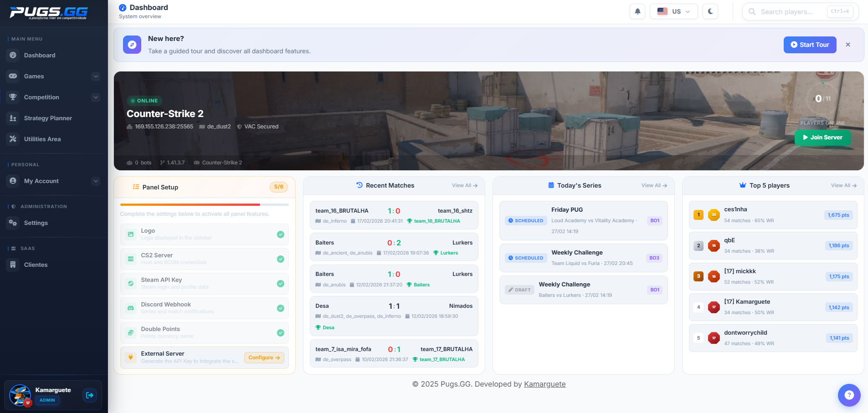Click the Utilities Area tools icon
Image resolution: width=868 pixels, height=413 pixels.
13,139
